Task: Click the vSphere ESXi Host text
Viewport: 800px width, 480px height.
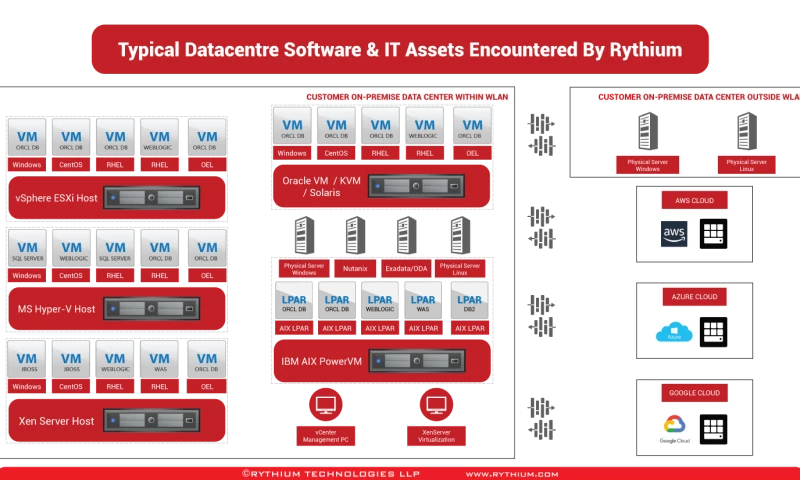Action: pyautogui.click(x=56, y=198)
